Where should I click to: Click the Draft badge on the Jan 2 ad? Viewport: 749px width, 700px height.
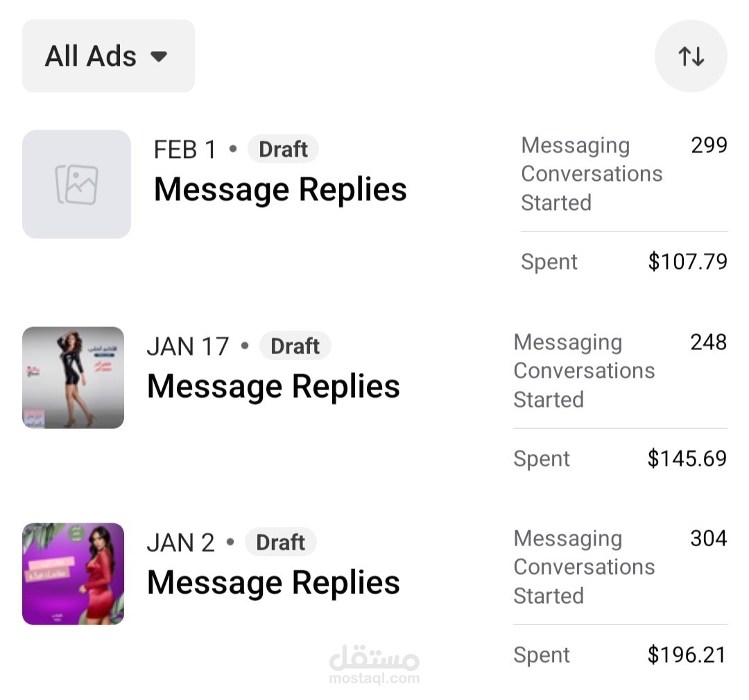281,542
